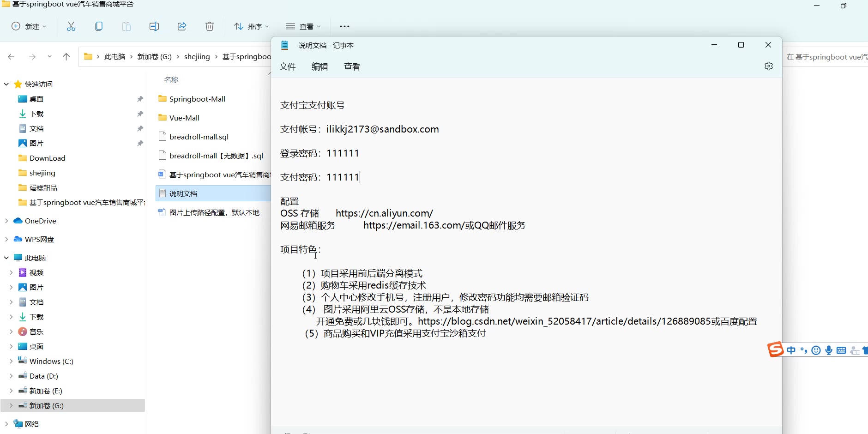Go back with the Explorer back arrow
The image size is (868, 434).
point(11,57)
